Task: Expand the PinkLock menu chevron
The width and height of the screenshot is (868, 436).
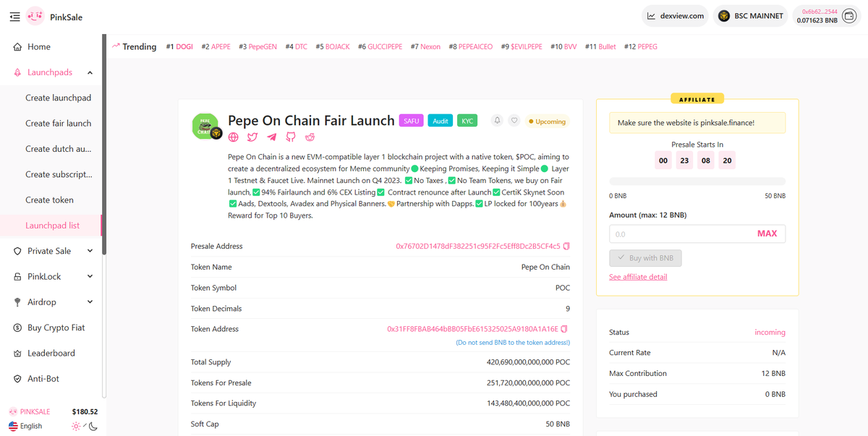Action: coord(90,277)
